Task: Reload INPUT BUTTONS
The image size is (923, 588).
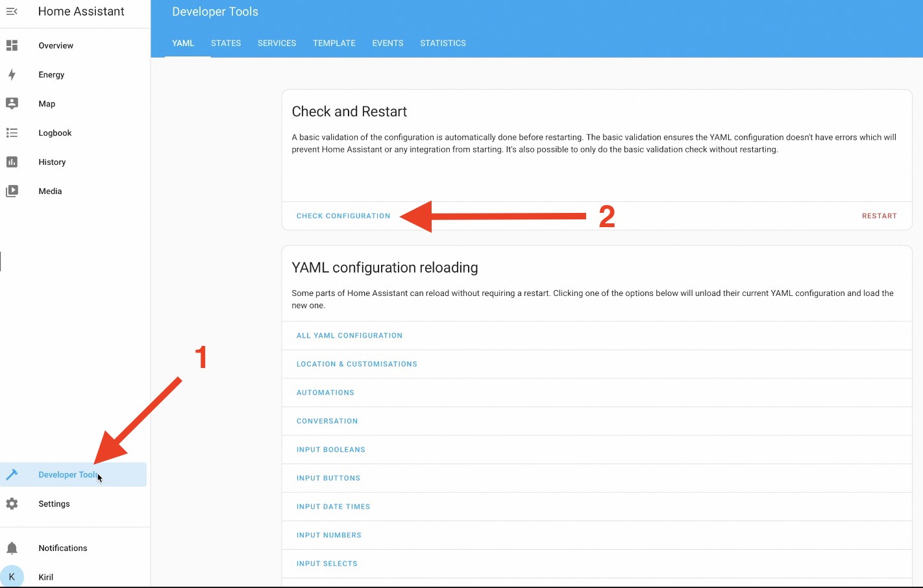Action: 328,478
